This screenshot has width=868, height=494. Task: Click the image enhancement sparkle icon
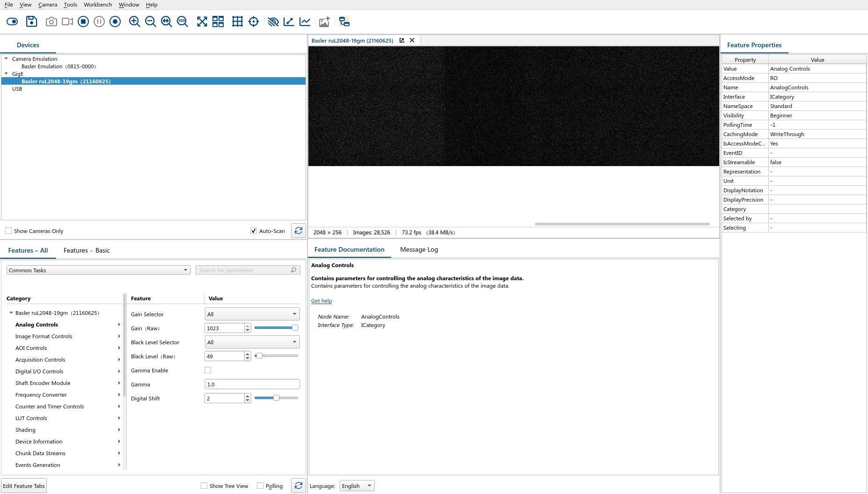[324, 22]
